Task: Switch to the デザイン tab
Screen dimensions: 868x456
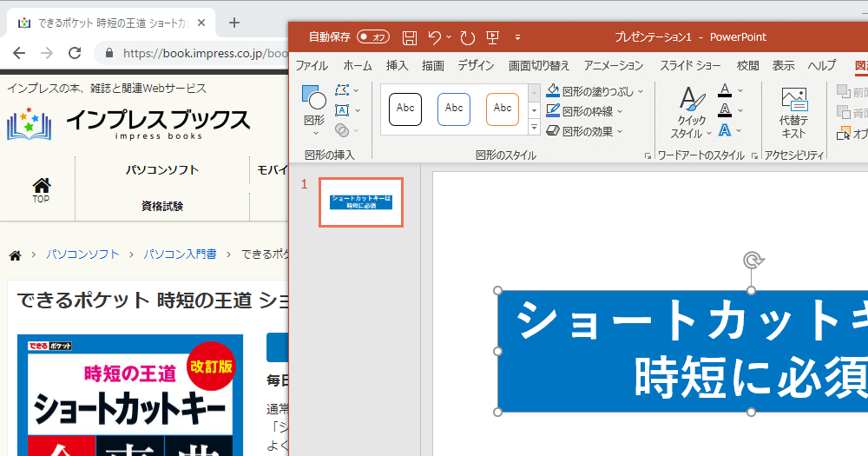Action: coord(476,65)
